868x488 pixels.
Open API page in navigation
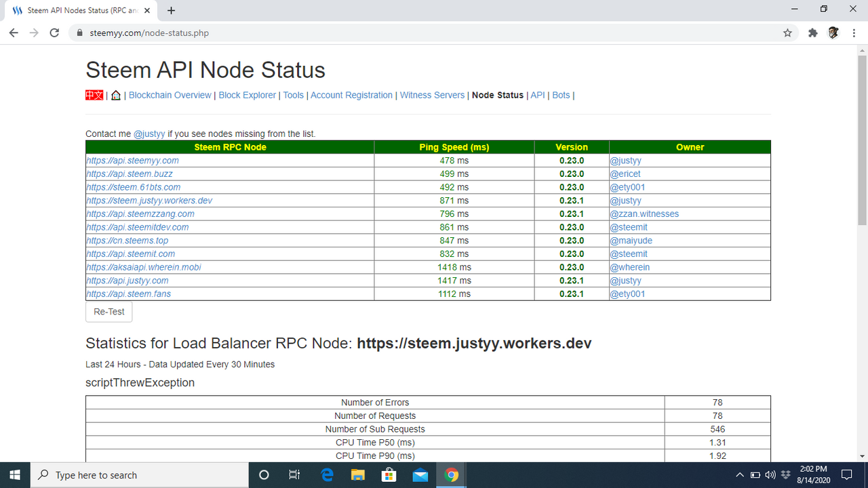(x=538, y=95)
